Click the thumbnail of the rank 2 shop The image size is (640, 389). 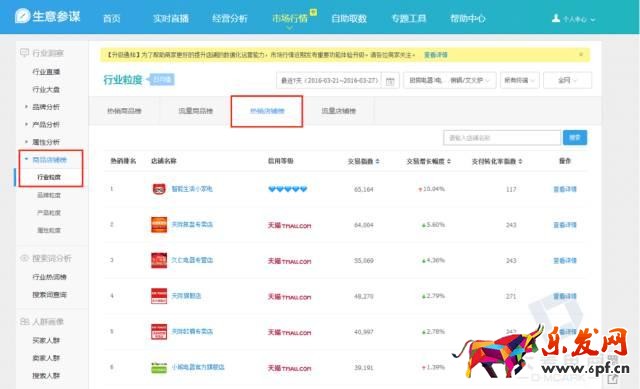click(159, 225)
